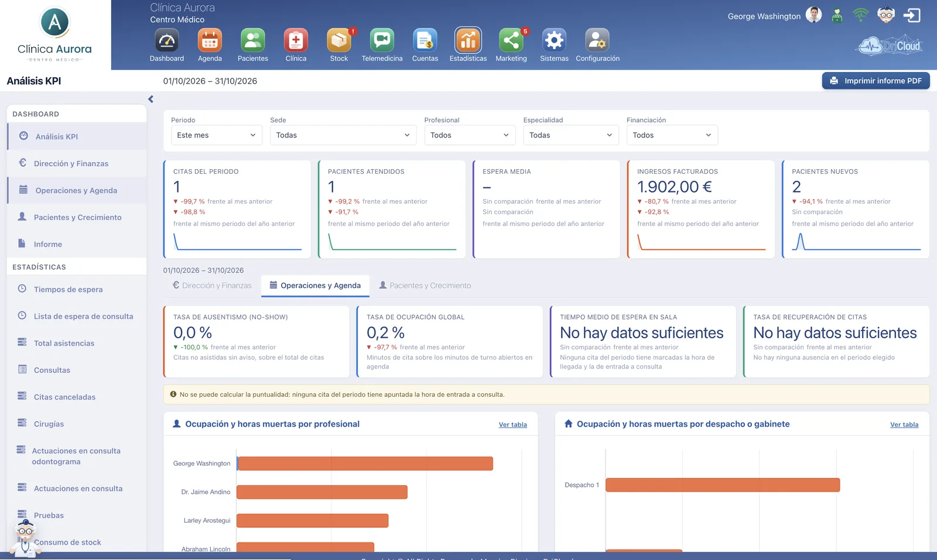Screen dimensions: 937x560
Task: Collapse the sidebar with the chevron arrow
Action: click(151, 99)
